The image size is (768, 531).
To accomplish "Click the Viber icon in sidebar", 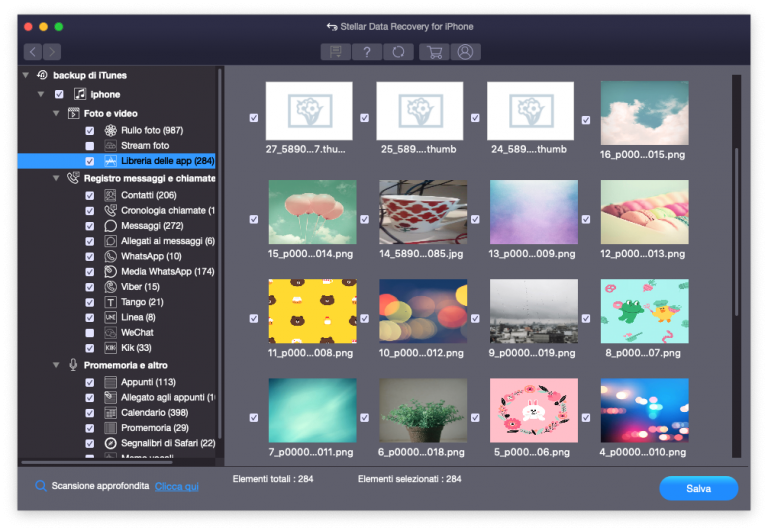I will [111, 287].
